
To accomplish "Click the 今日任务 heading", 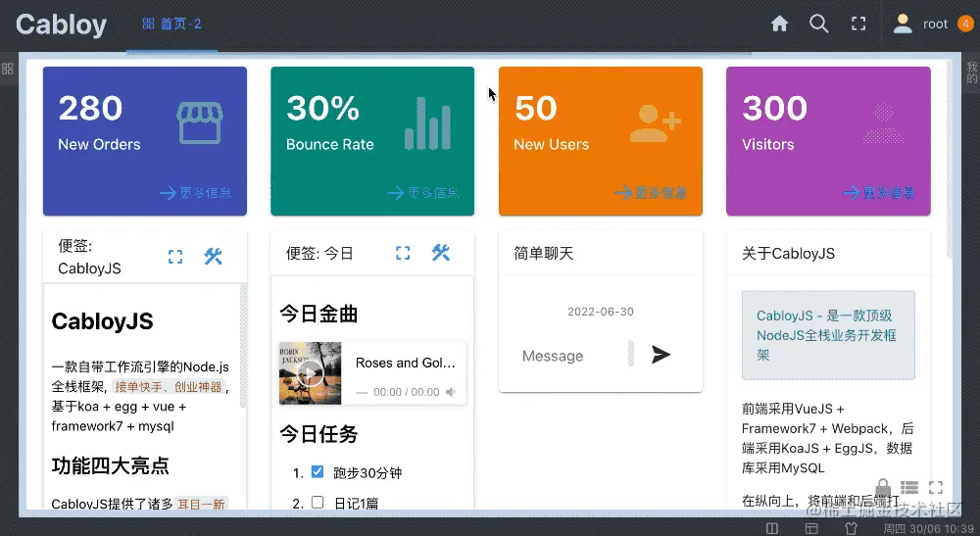I will (x=318, y=433).
